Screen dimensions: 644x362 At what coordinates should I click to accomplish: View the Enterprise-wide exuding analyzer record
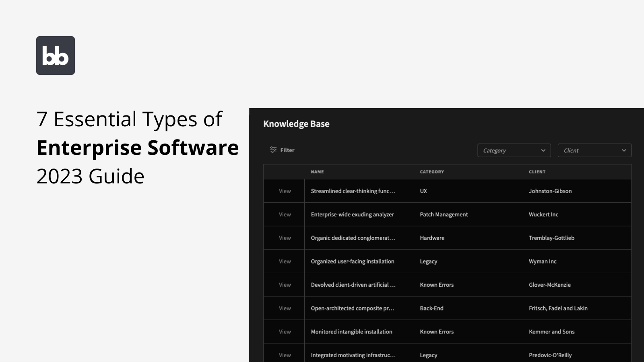284,214
